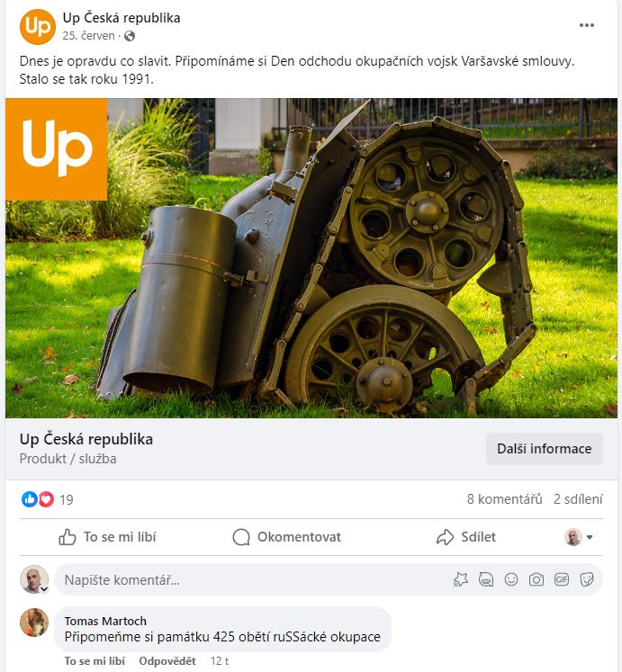This screenshot has width=622, height=672.
Task: Open the three-dot post options menu
Action: pos(586,25)
